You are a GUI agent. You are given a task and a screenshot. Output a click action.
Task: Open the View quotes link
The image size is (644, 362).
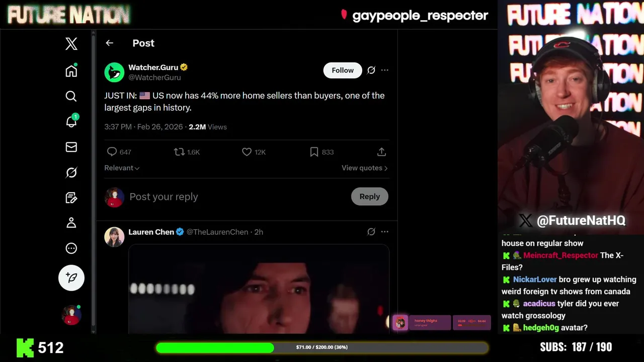(365, 168)
